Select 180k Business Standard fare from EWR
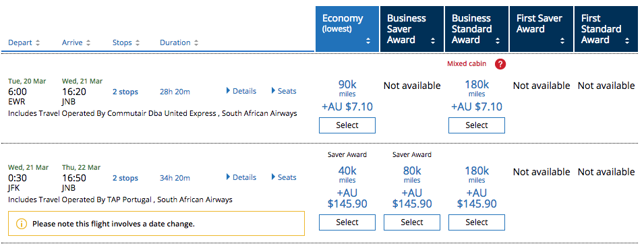Screen dimensions: 644x244 tap(477, 125)
